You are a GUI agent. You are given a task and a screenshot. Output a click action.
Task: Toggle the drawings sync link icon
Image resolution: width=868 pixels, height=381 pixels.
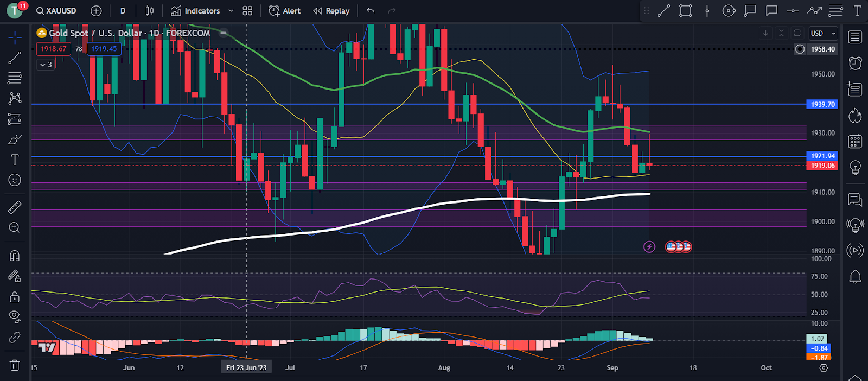point(15,338)
